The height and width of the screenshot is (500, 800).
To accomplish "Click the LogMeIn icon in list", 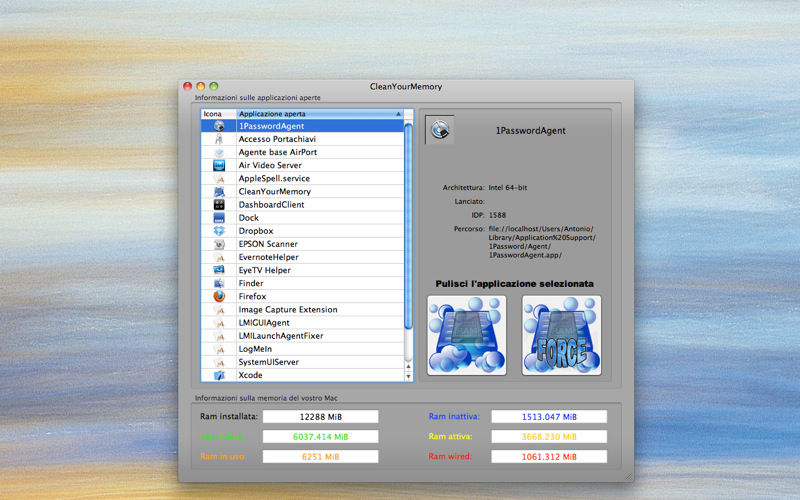I will click(x=219, y=349).
